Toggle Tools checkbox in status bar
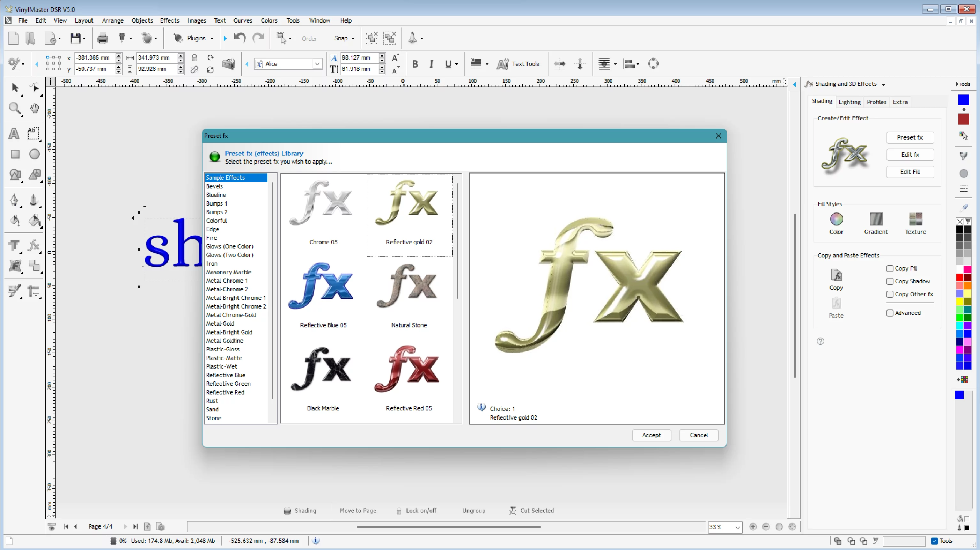The height and width of the screenshot is (550, 980). pyautogui.click(x=934, y=541)
